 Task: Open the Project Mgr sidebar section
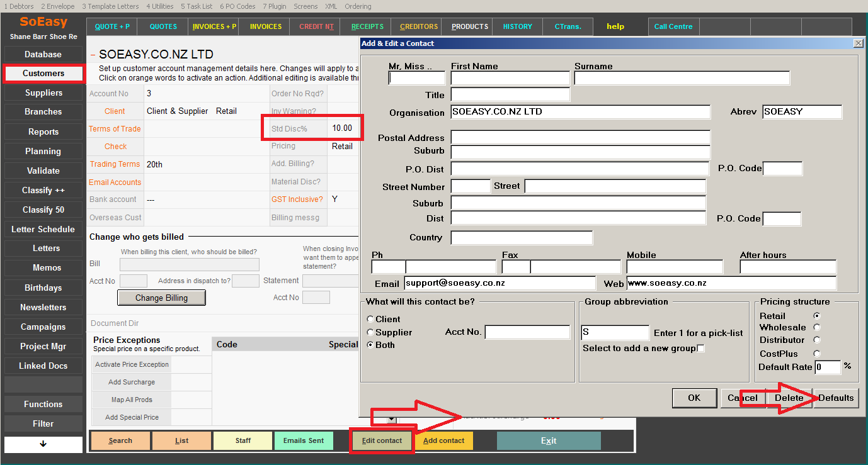pyautogui.click(x=43, y=346)
